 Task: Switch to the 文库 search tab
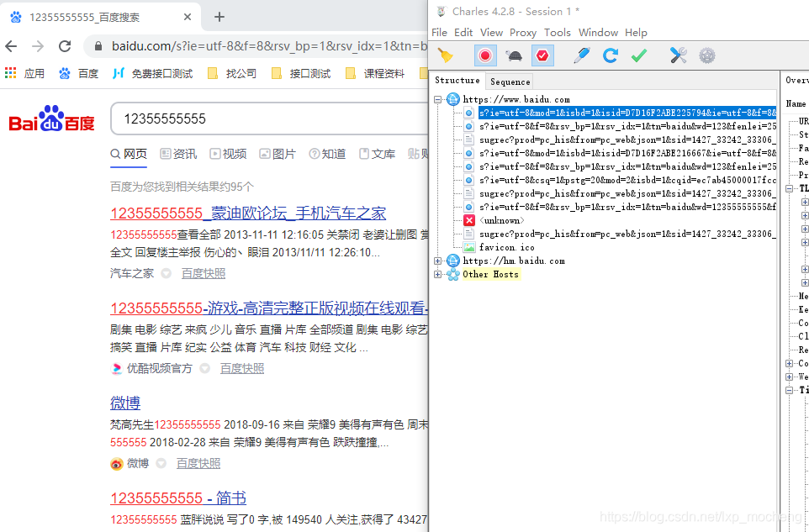(377, 154)
